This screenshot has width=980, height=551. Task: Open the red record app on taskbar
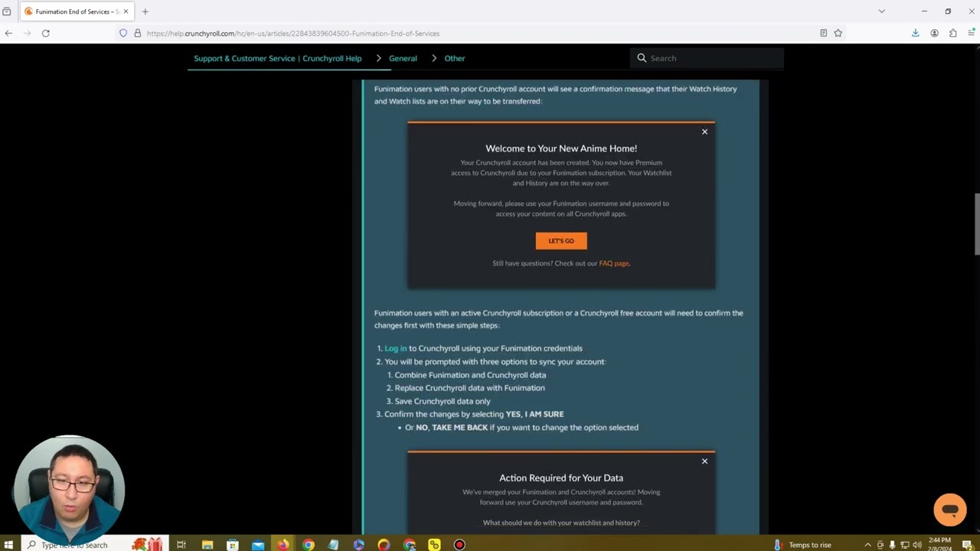coord(459,545)
